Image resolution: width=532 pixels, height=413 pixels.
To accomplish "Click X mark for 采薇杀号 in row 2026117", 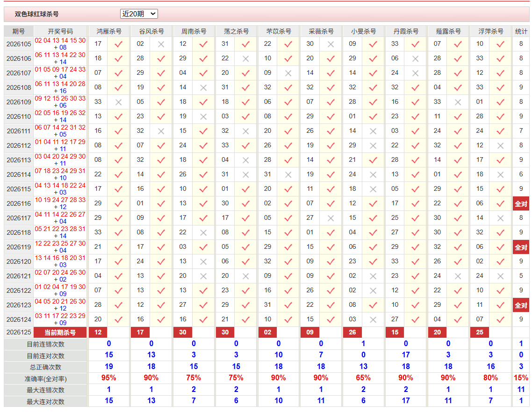I will click(x=331, y=218).
